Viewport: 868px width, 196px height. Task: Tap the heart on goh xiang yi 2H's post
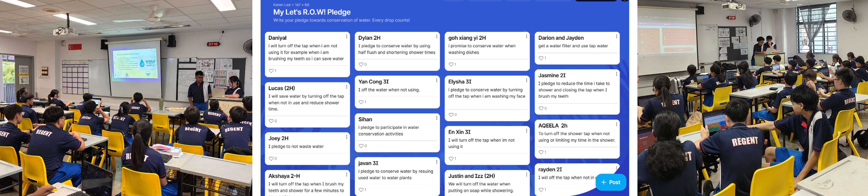pyautogui.click(x=451, y=65)
